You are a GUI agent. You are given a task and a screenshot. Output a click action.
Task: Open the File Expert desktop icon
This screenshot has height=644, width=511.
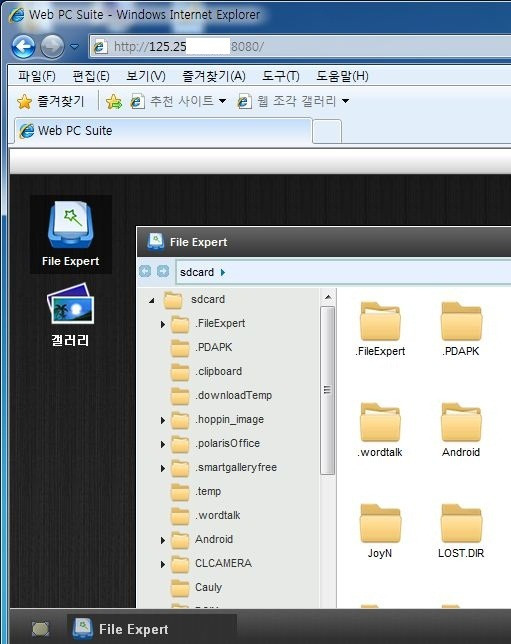pyautogui.click(x=71, y=234)
